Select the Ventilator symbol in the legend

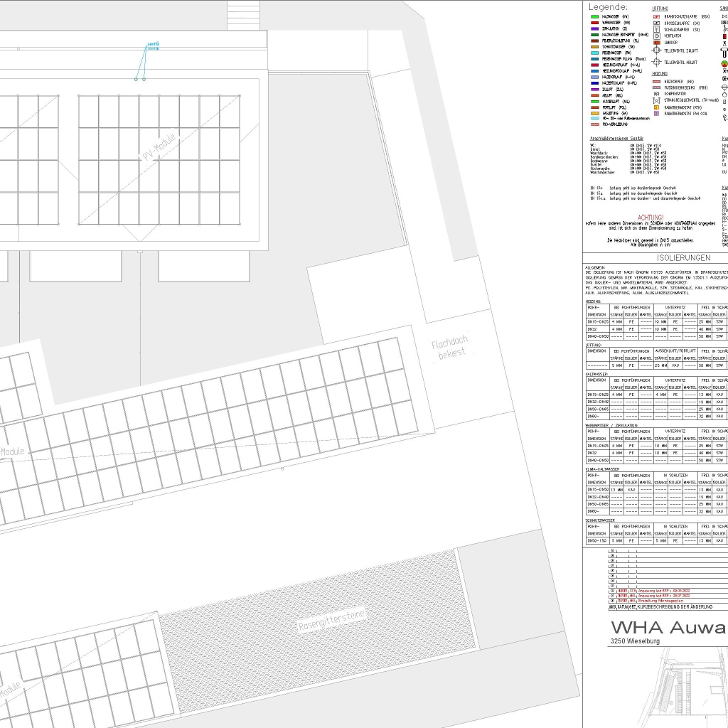pos(656,36)
